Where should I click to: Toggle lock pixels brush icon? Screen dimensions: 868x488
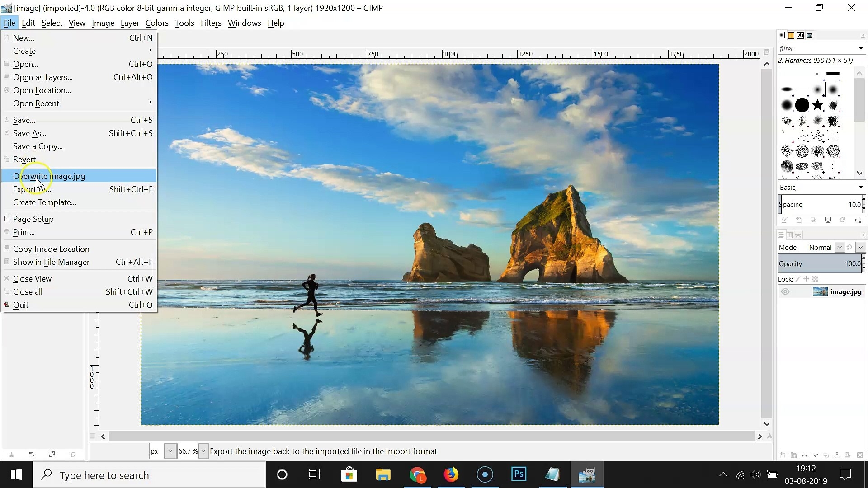[798, 279]
